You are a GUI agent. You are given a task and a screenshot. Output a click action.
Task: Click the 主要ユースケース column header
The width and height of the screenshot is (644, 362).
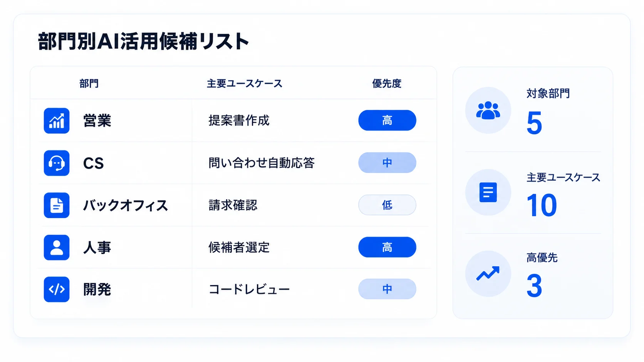pyautogui.click(x=245, y=83)
